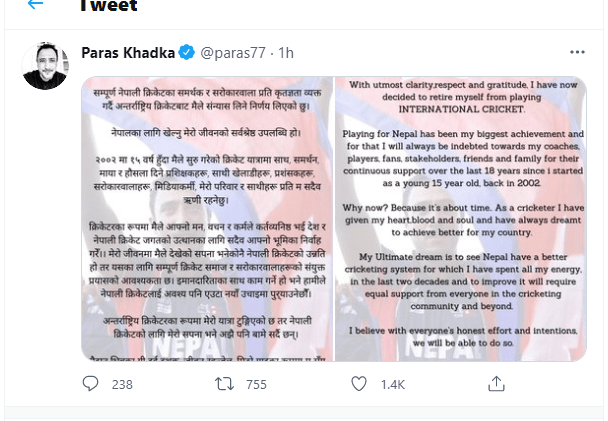The height and width of the screenshot is (421, 608).
Task: Click the 238 replies count
Action: point(122,384)
